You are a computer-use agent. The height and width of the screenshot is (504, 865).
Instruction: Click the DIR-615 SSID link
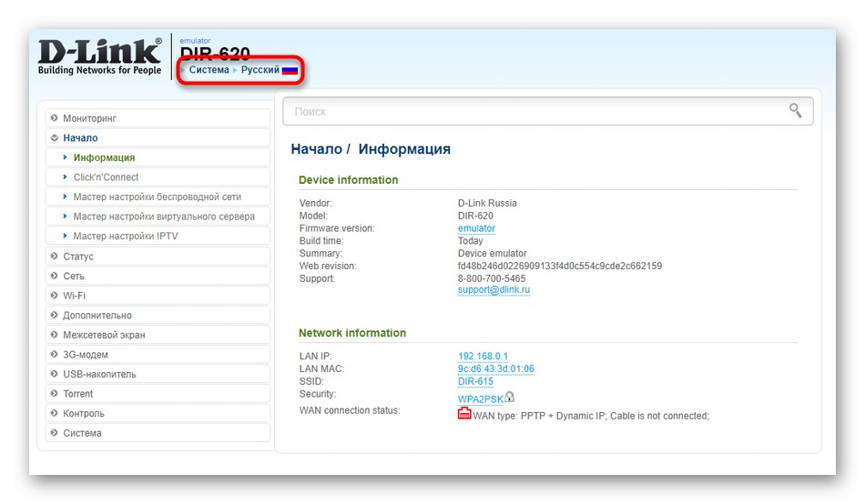coord(475,381)
